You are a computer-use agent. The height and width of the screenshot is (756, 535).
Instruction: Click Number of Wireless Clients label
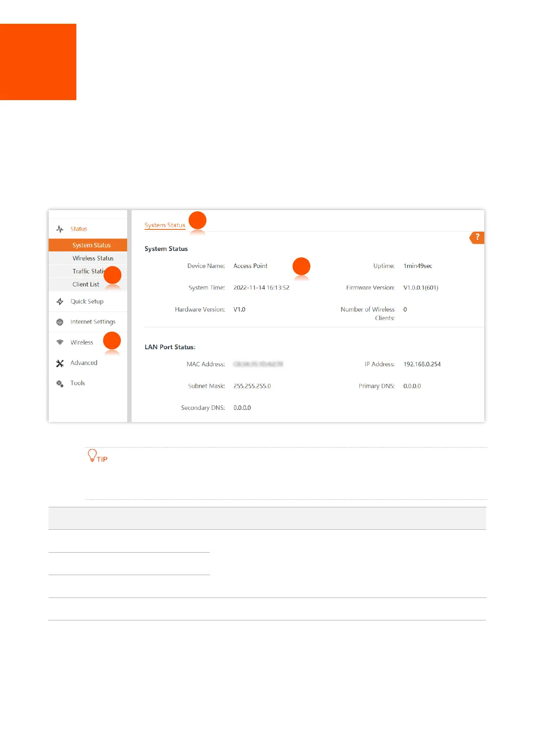(367, 313)
